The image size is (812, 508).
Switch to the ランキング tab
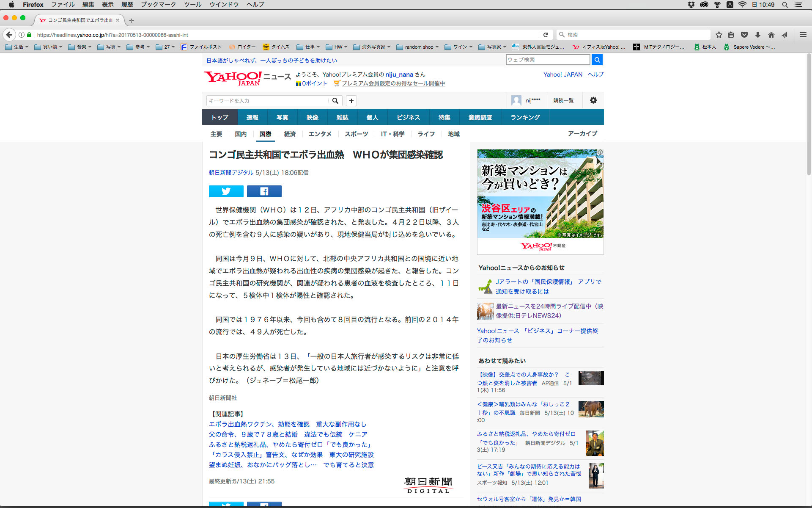pyautogui.click(x=525, y=117)
